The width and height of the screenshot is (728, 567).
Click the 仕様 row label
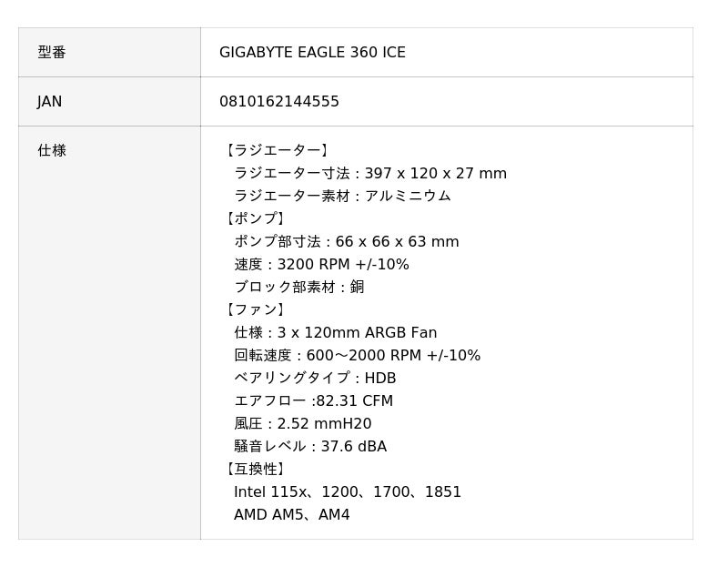pyautogui.click(x=52, y=151)
